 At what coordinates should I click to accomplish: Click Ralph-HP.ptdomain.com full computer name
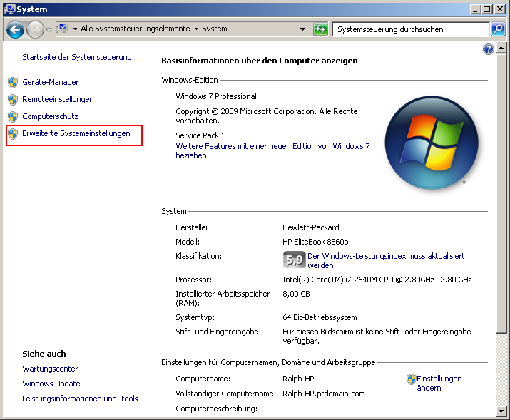tap(324, 394)
